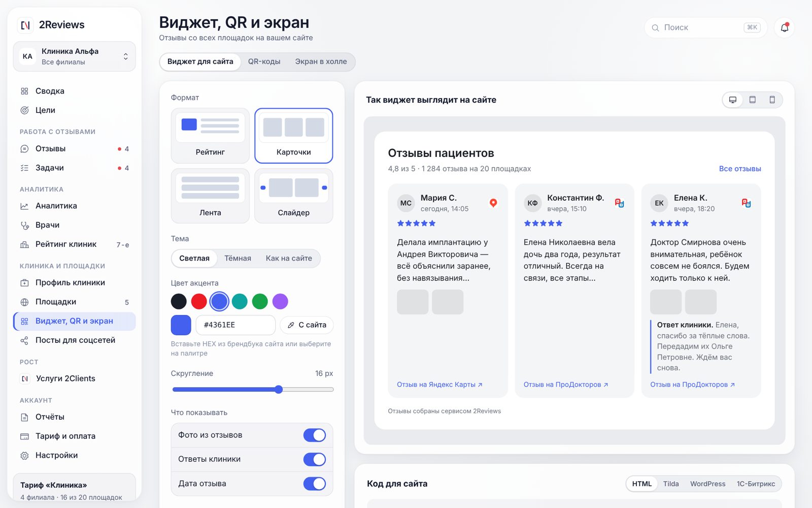Select WordPress code tab

coord(707,484)
